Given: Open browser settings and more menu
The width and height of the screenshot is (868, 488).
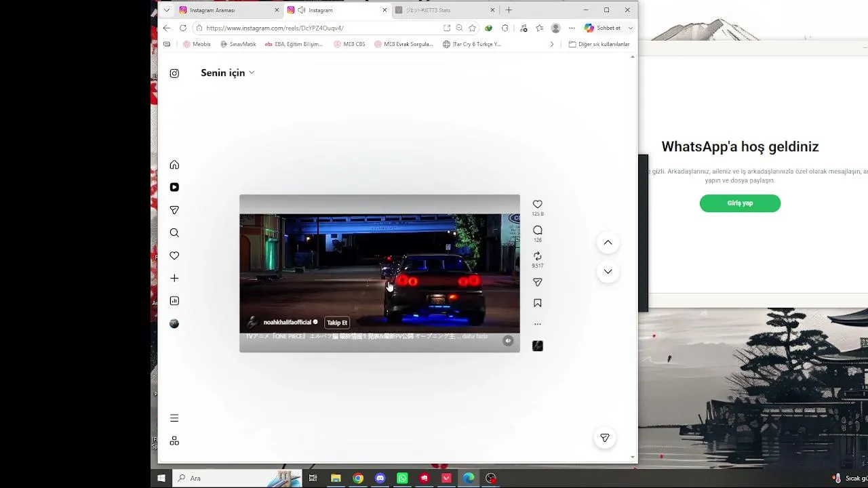Looking at the screenshot, I should 572,28.
